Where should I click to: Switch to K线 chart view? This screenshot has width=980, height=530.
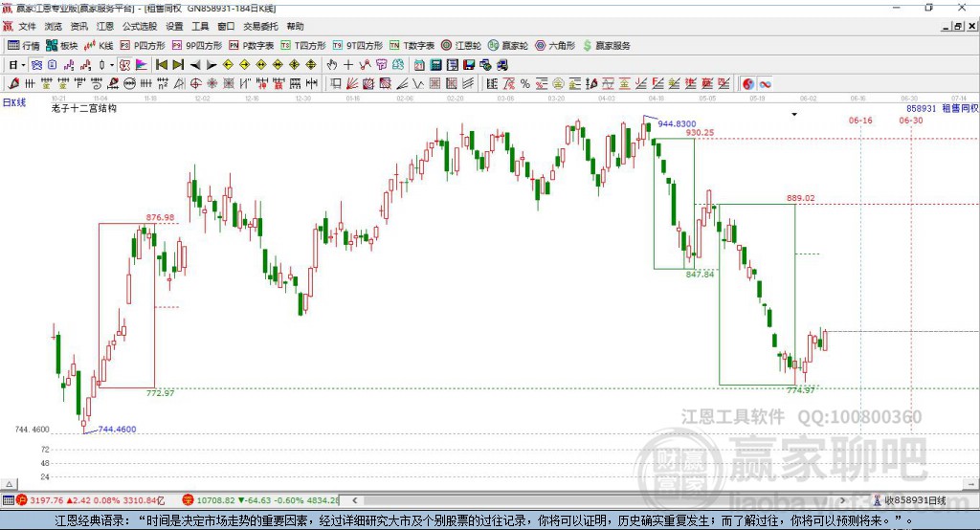pos(99,46)
